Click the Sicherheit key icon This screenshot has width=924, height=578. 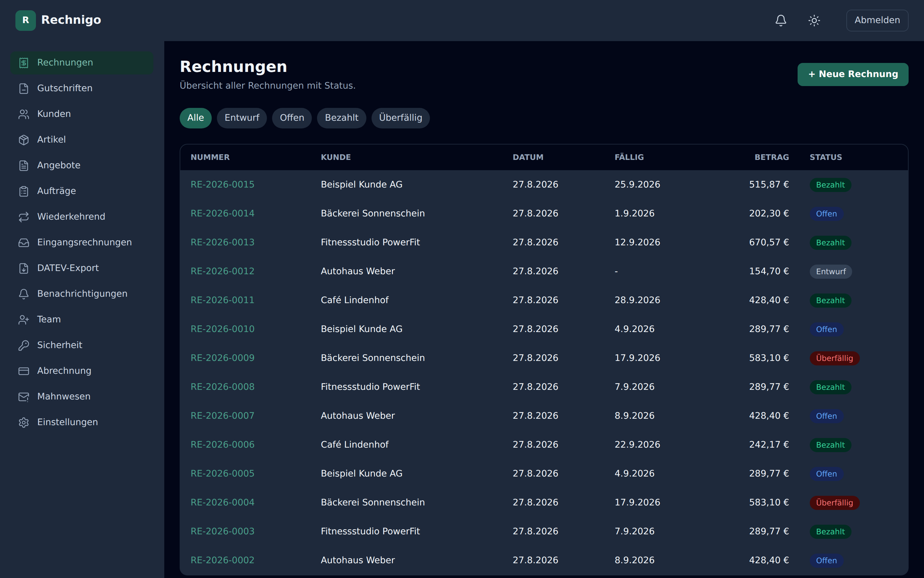tap(24, 345)
